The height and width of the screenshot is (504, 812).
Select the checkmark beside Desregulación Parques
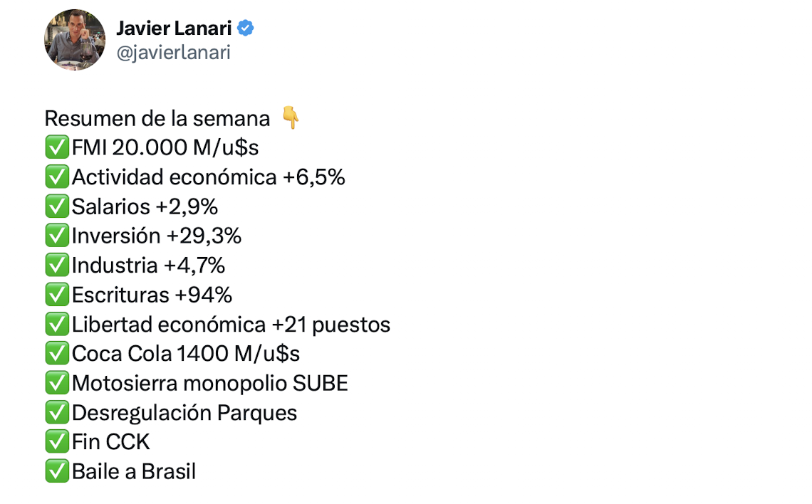click(56, 413)
